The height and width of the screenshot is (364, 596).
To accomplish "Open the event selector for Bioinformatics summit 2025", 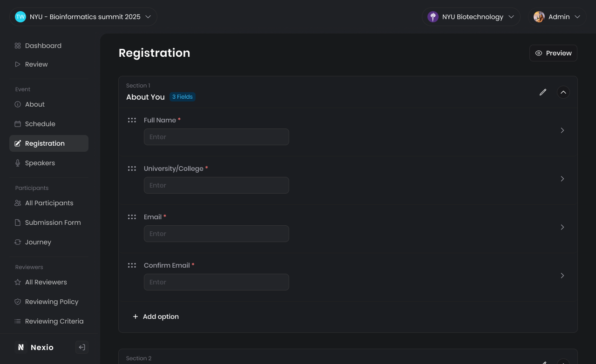I will [x=83, y=17].
